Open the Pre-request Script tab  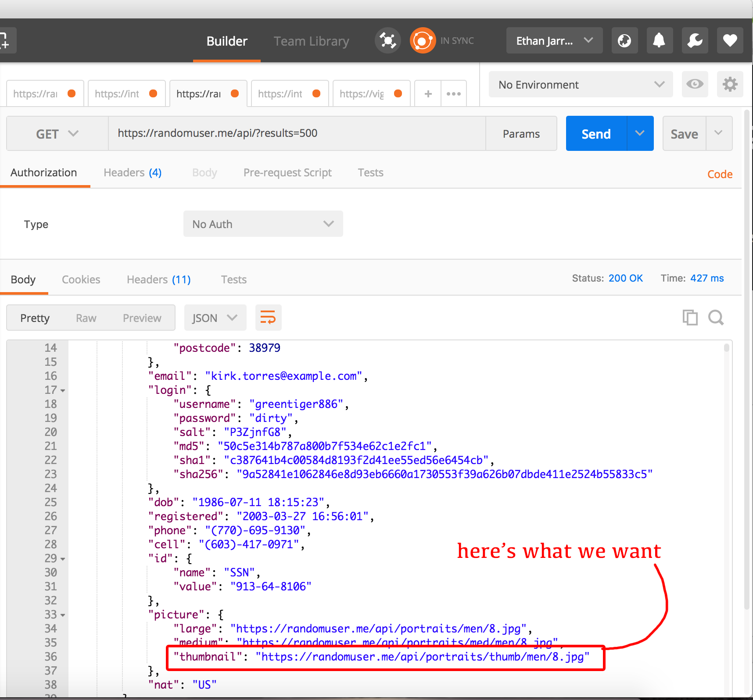coord(287,173)
